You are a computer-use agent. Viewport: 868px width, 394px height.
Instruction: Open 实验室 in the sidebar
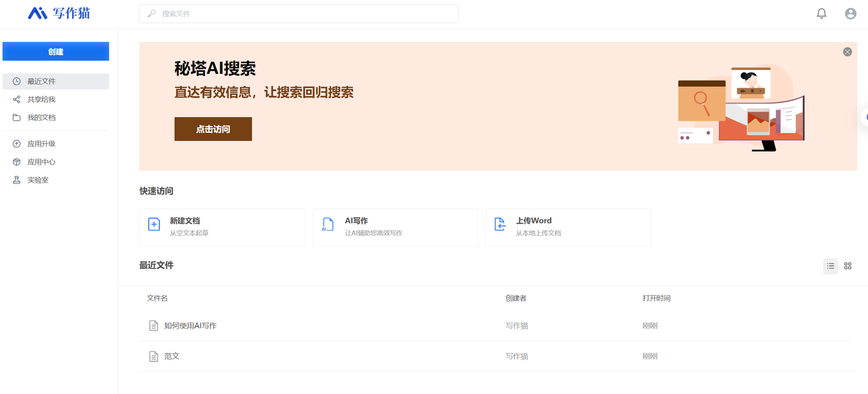56,180
